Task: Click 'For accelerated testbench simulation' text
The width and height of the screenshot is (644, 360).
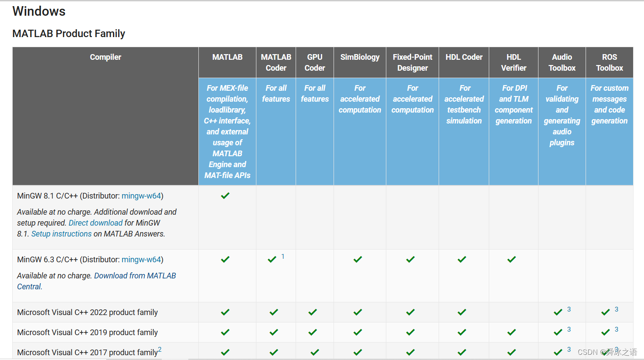Action: click(x=464, y=104)
